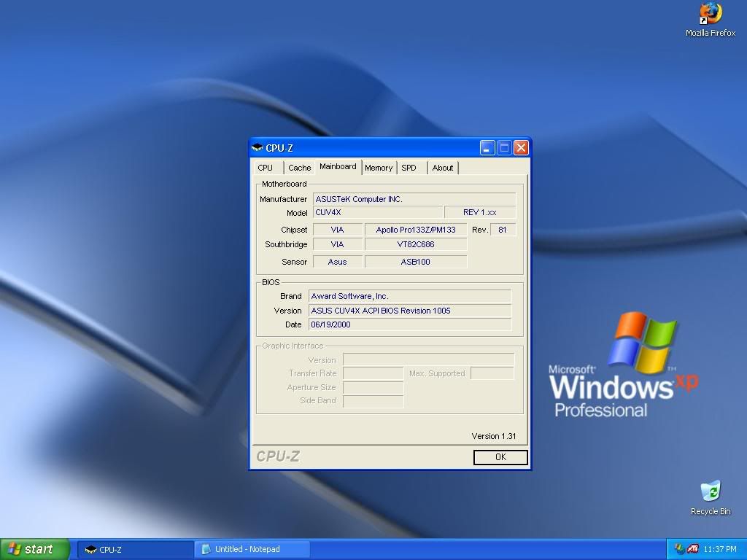Click the ATI icon in system tray
Image resolution: width=747 pixels, height=560 pixels.
pyautogui.click(x=693, y=549)
